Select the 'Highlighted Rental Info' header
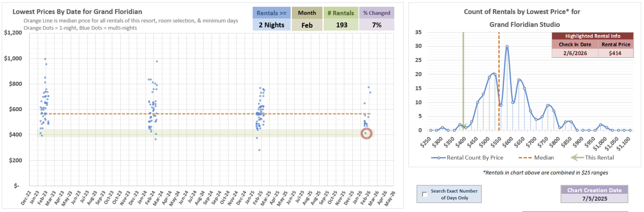The image size is (644, 212). 593,36
